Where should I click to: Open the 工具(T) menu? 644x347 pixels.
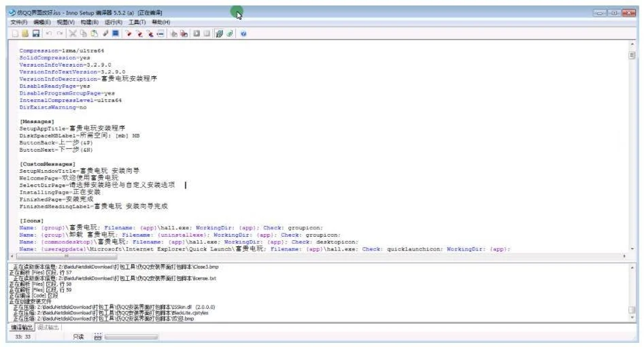pos(137,22)
